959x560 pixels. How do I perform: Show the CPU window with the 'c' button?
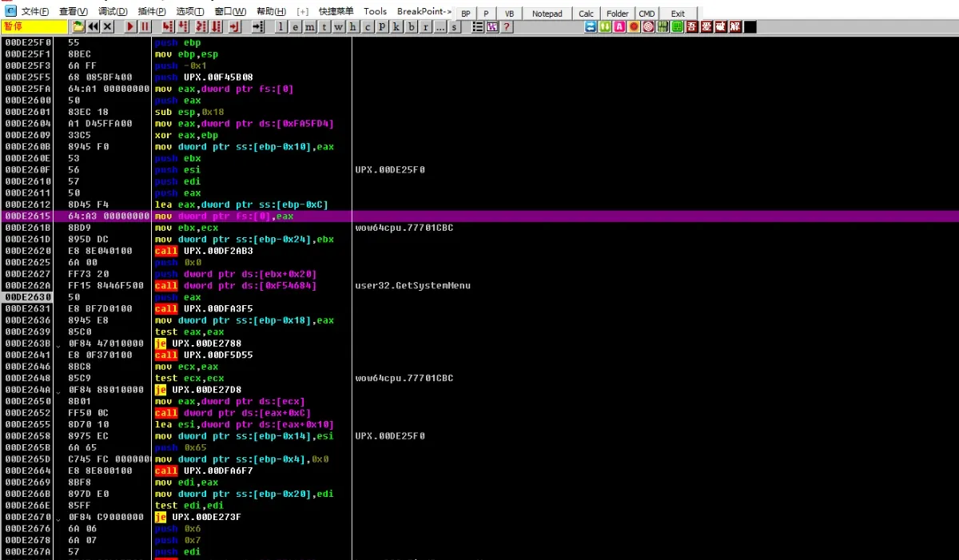367,27
